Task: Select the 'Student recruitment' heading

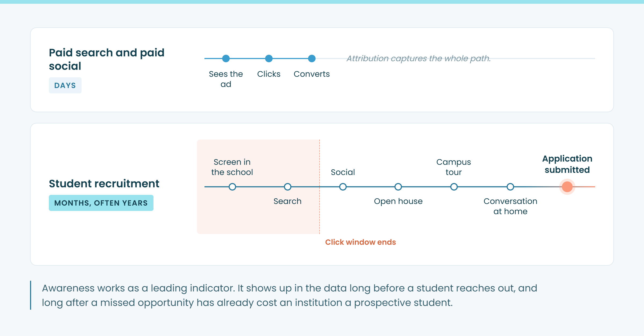Action: tap(104, 184)
